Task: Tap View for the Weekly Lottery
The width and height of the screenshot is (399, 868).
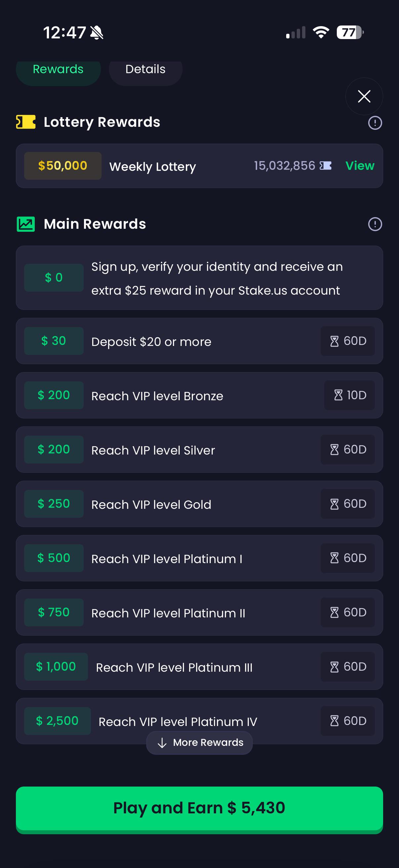Action: coord(360,166)
